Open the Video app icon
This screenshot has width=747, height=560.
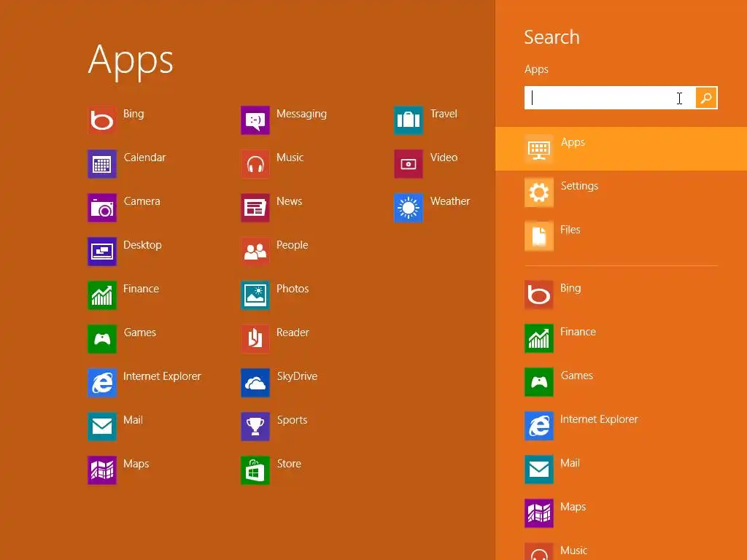409,164
